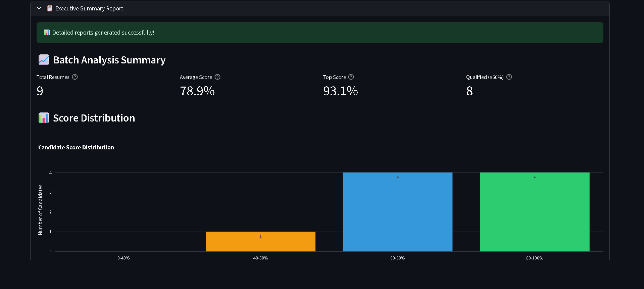Click the blue 60-80% bar in chart

click(398, 212)
